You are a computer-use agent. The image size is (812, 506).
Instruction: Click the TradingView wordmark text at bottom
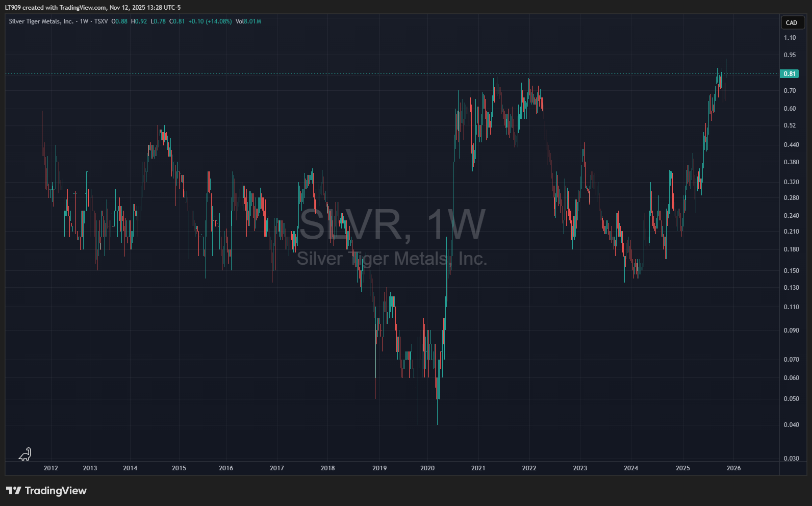(56, 491)
